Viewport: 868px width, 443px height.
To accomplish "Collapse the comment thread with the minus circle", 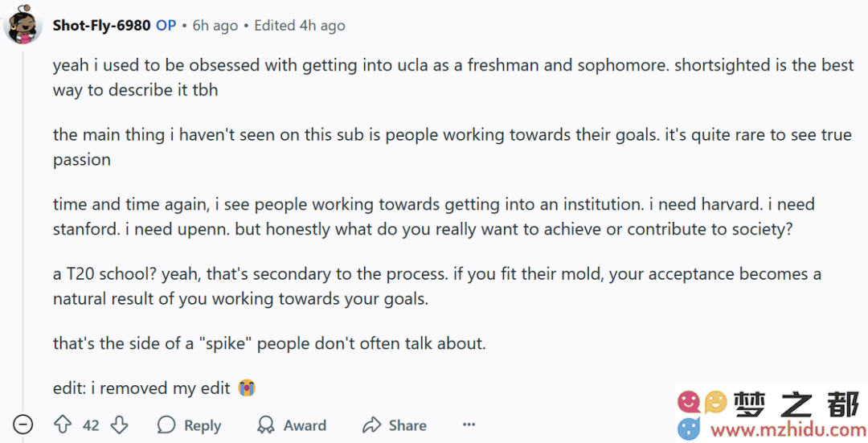I will pos(23,425).
